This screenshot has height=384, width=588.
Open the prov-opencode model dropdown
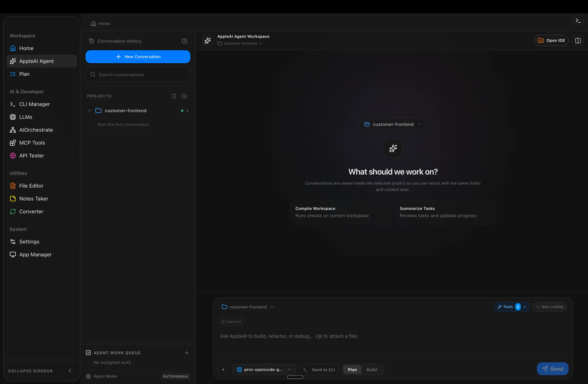[264, 369]
